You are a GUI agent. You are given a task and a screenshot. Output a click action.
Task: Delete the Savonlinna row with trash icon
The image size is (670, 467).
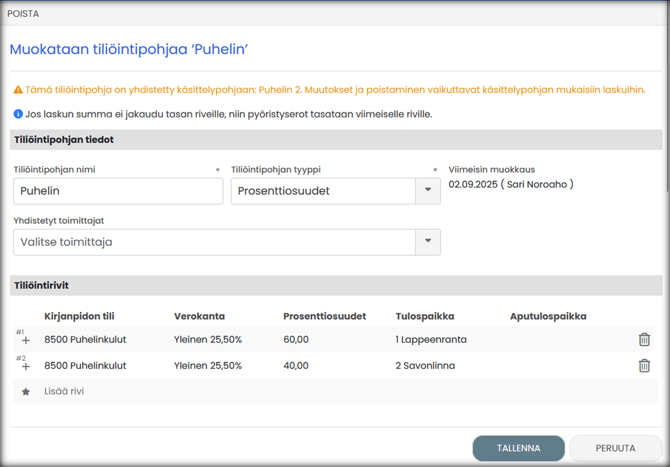644,366
